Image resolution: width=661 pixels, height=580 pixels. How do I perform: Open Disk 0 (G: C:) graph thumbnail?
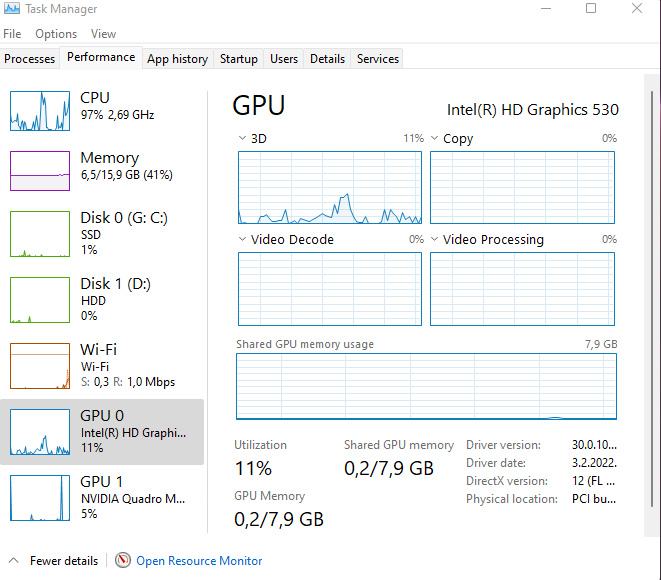[39, 233]
